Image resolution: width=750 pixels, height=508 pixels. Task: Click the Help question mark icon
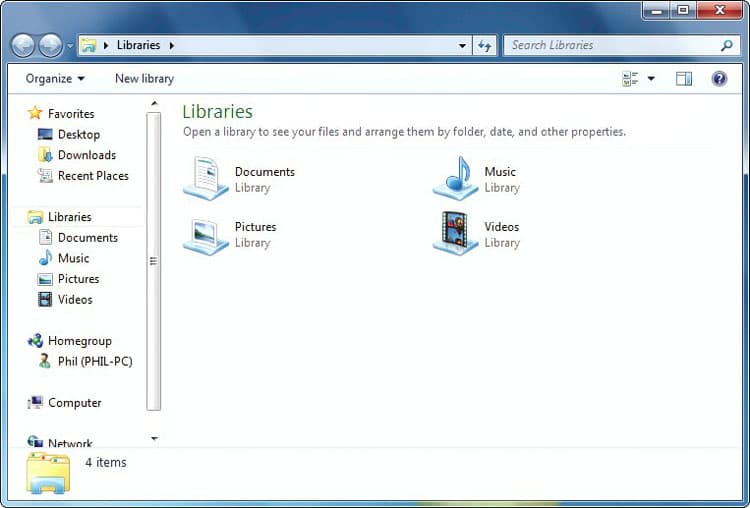(719, 79)
